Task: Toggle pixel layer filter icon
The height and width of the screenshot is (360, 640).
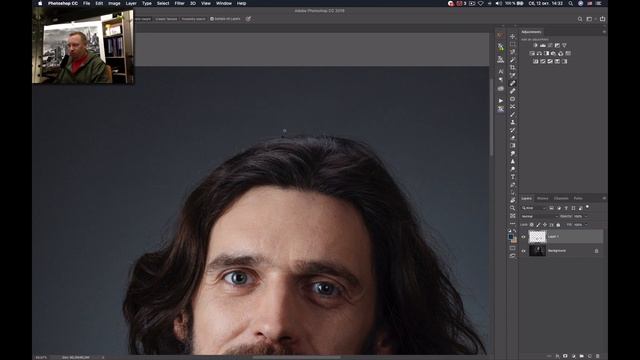Action: tap(551, 208)
